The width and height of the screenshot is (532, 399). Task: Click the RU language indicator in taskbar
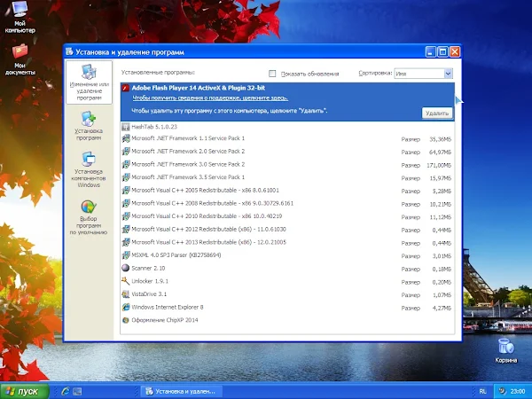coord(482,392)
